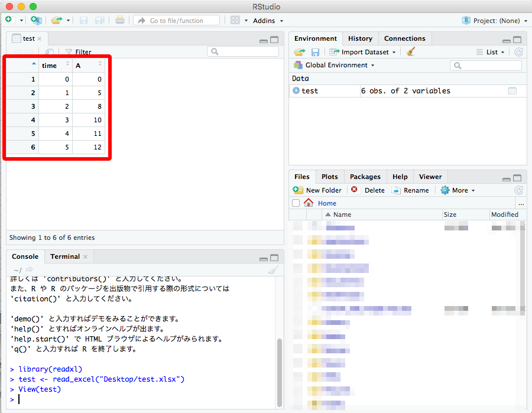Switch to the Environment tab
532x413 pixels.
[x=316, y=38]
